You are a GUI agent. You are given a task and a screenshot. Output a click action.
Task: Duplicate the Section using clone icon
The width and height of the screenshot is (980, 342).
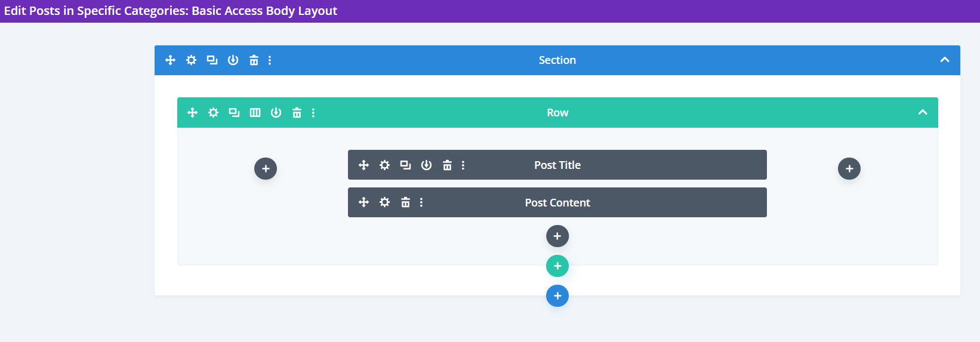pos(212,60)
